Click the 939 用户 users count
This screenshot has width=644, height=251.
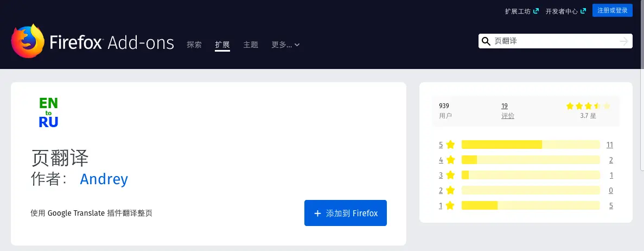click(x=445, y=111)
